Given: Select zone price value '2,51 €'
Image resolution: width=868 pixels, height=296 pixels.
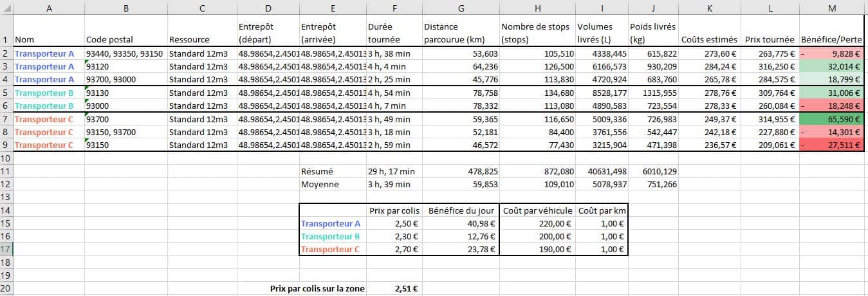Looking at the screenshot, I should click(x=394, y=288).
